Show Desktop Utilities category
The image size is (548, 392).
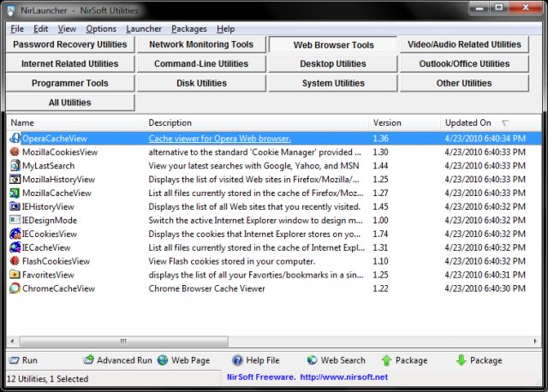pyautogui.click(x=333, y=63)
